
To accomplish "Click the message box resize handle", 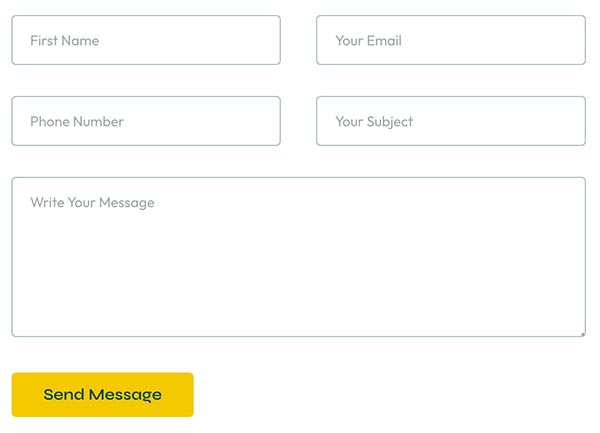I will click(582, 333).
